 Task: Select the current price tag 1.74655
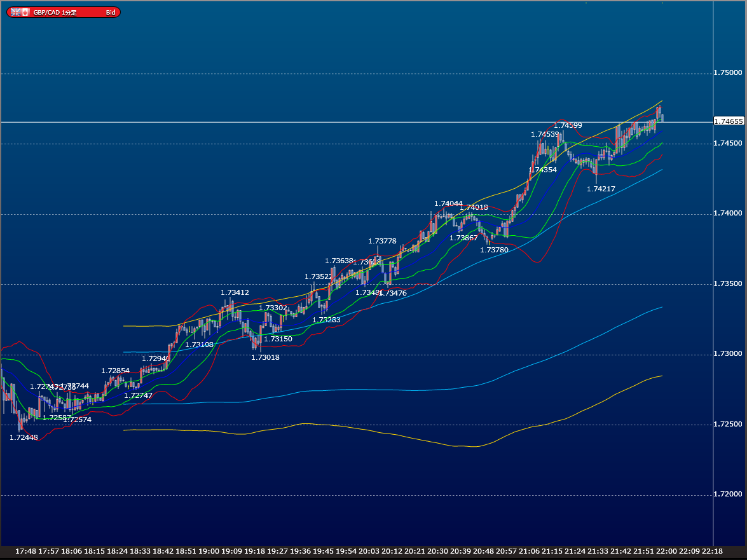coord(729,121)
